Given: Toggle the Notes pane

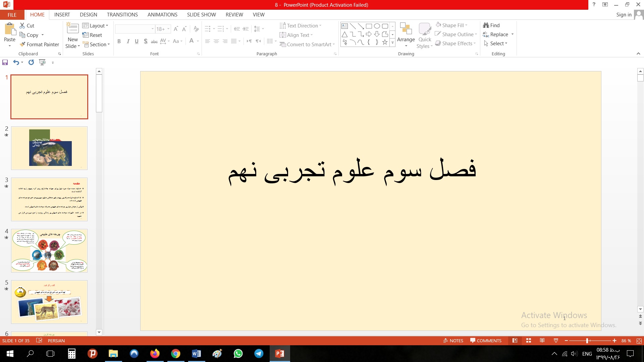Looking at the screenshot, I should point(453,341).
